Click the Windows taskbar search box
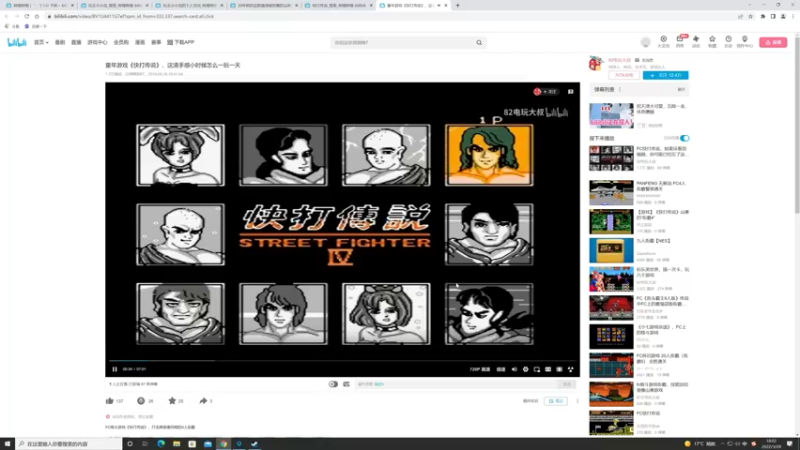The width and height of the screenshot is (800, 450). click(x=68, y=444)
